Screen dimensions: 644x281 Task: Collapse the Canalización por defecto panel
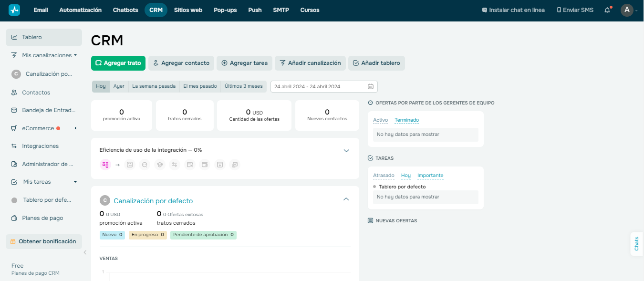point(346,199)
